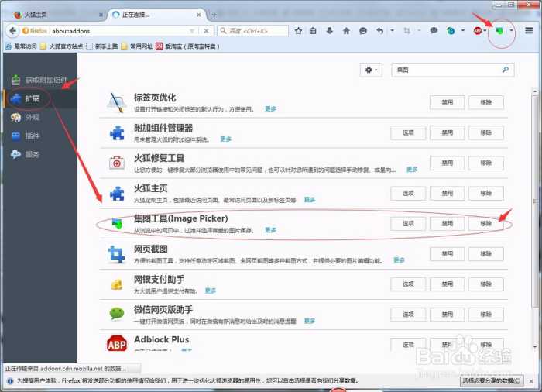Open the address bar history dropdown arrow
The width and height of the screenshot is (542, 392).
(192, 31)
